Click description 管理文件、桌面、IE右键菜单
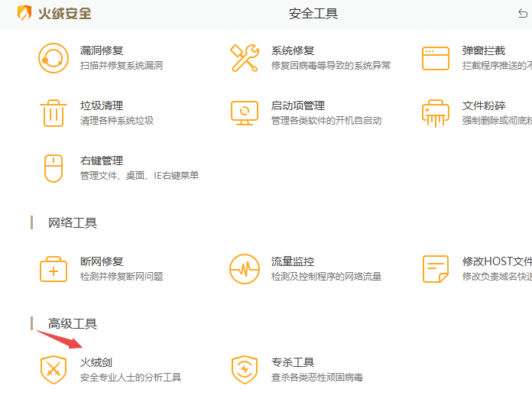The image size is (532, 399). (139, 175)
